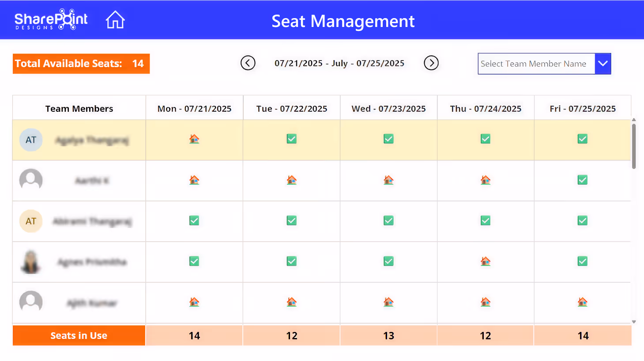
Task: Uncheck Agnes Priumtha's Friday attendance checkbox
Action: (582, 261)
